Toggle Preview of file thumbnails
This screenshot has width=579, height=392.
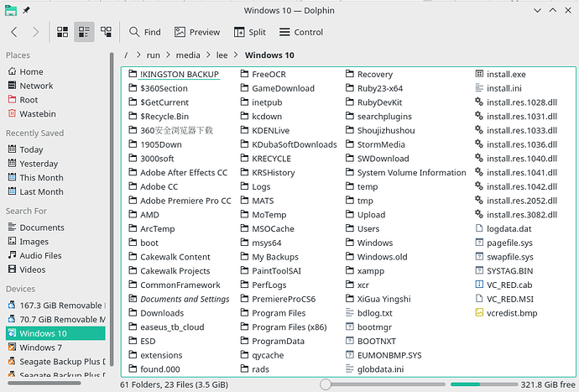coord(197,32)
